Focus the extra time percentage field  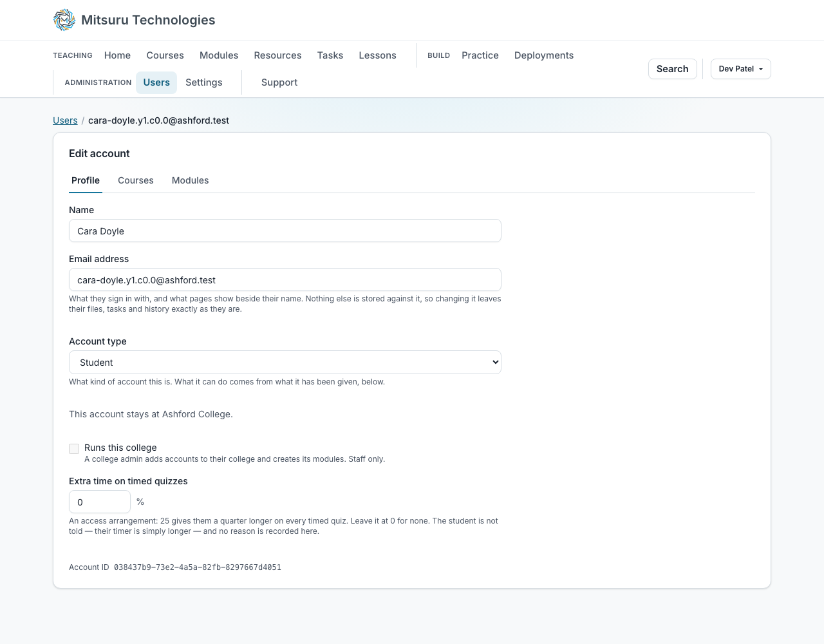100,502
